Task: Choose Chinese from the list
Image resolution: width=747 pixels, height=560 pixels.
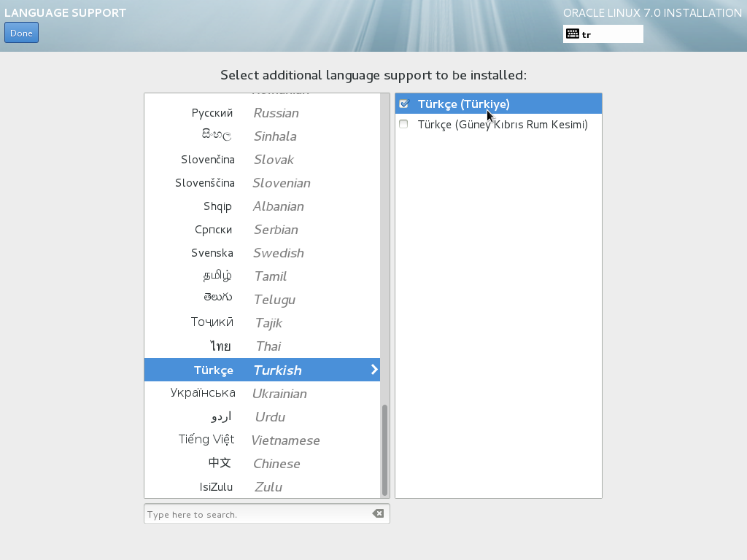Action: (x=262, y=464)
